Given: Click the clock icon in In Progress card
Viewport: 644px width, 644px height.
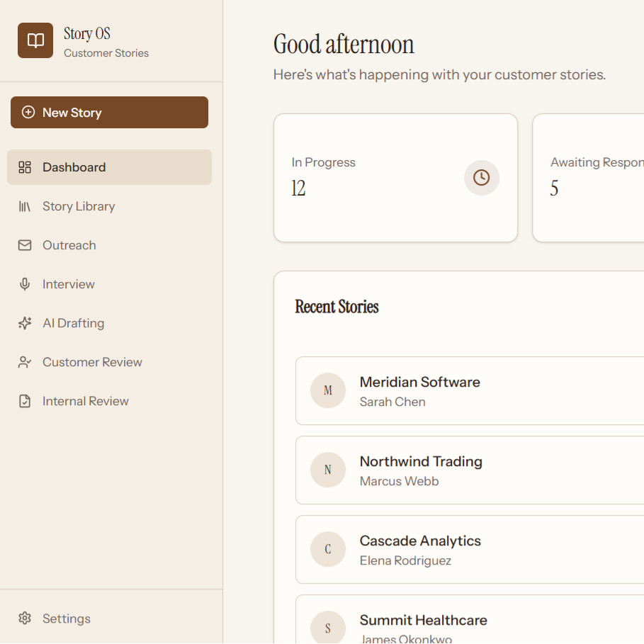Looking at the screenshot, I should point(482,177).
